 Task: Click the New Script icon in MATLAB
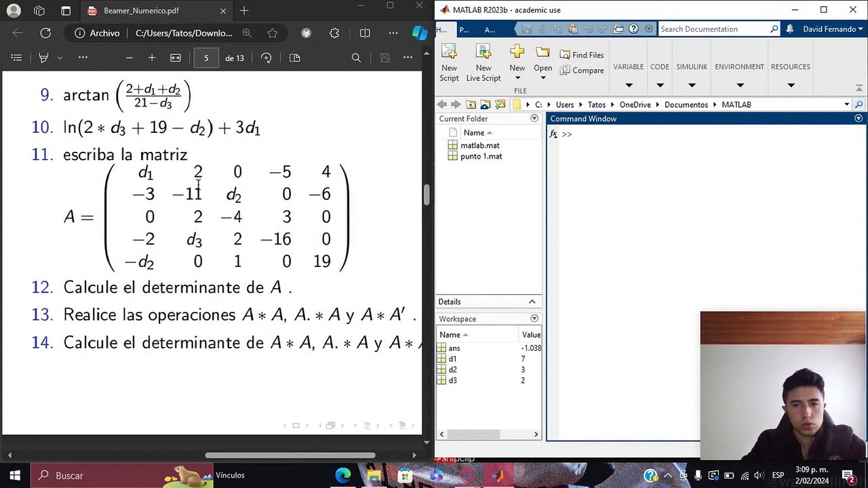448,53
